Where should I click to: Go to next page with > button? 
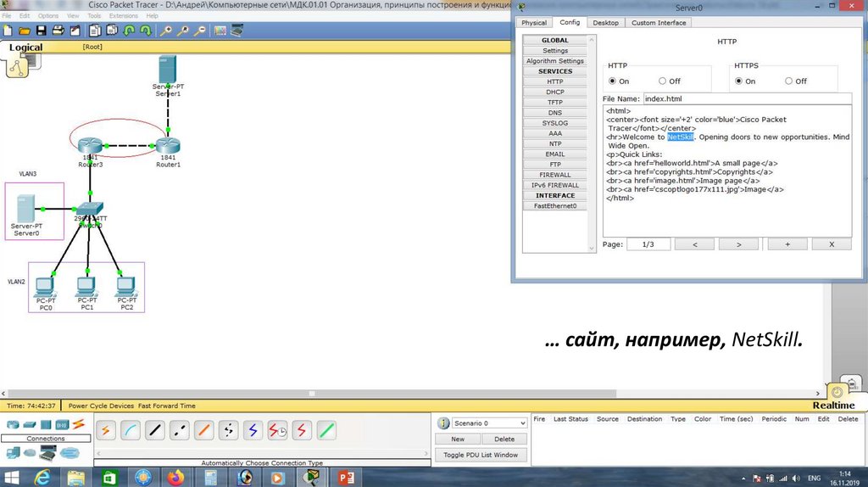pos(738,244)
